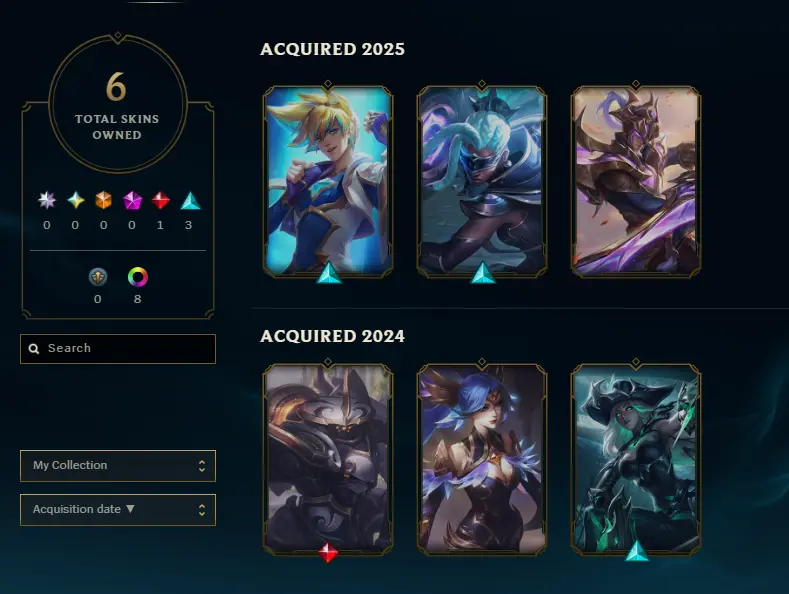Open the Acquisition date sort dropdown
The width and height of the screenshot is (789, 594).
[x=118, y=509]
